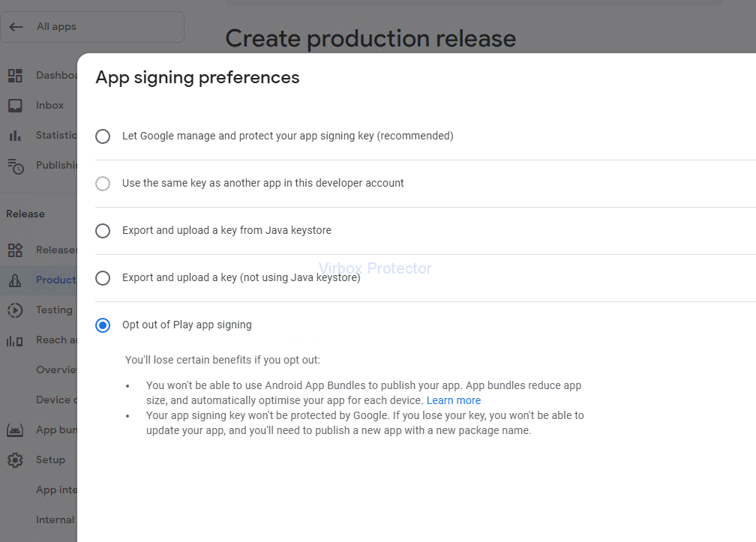Click the back arrow beside All apps
Screen dimensions: 756x542
(x=16, y=27)
